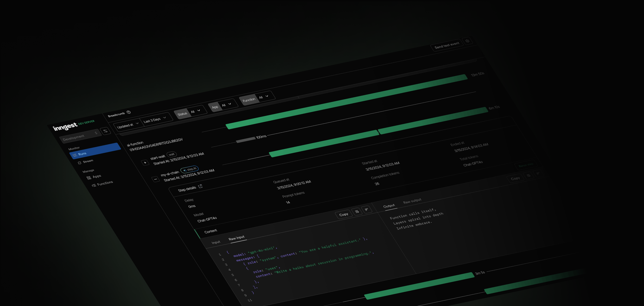The image size is (644, 306).
Task: Open the sliders settings icon beside Development
Action: [x=105, y=131]
